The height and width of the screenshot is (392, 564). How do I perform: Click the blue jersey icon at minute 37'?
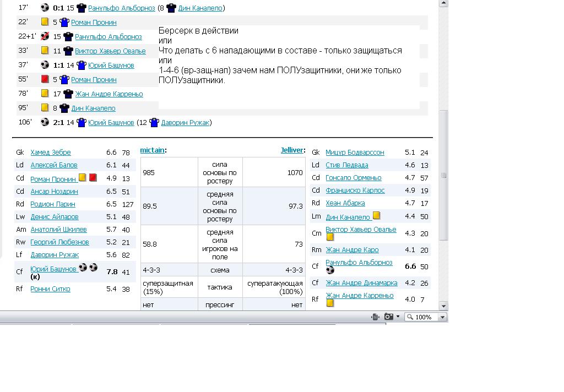click(x=82, y=65)
